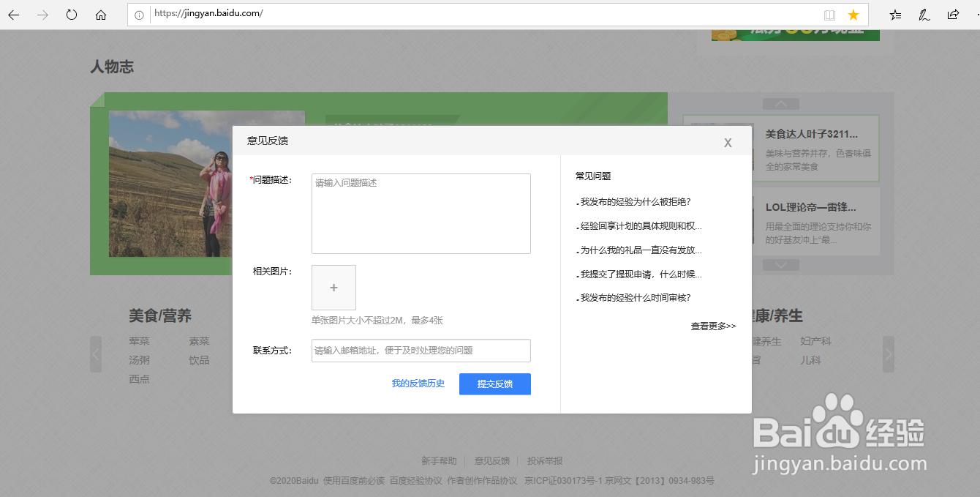Open the favorites hub panel
Viewport: 980px width, 497px height.
(895, 14)
